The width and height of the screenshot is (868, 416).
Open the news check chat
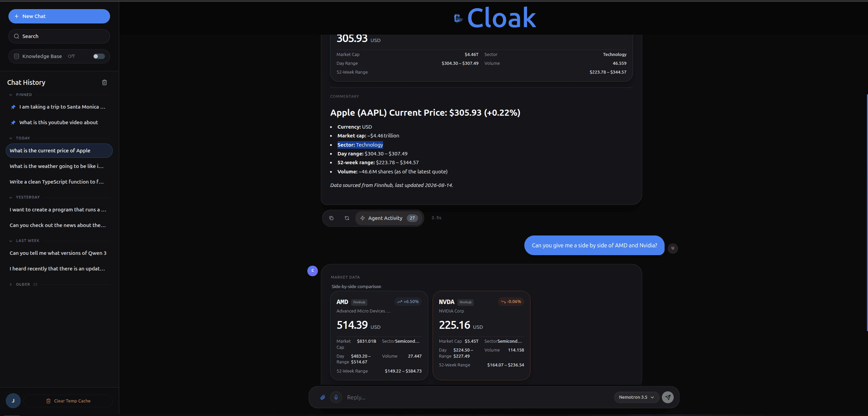coord(59,225)
